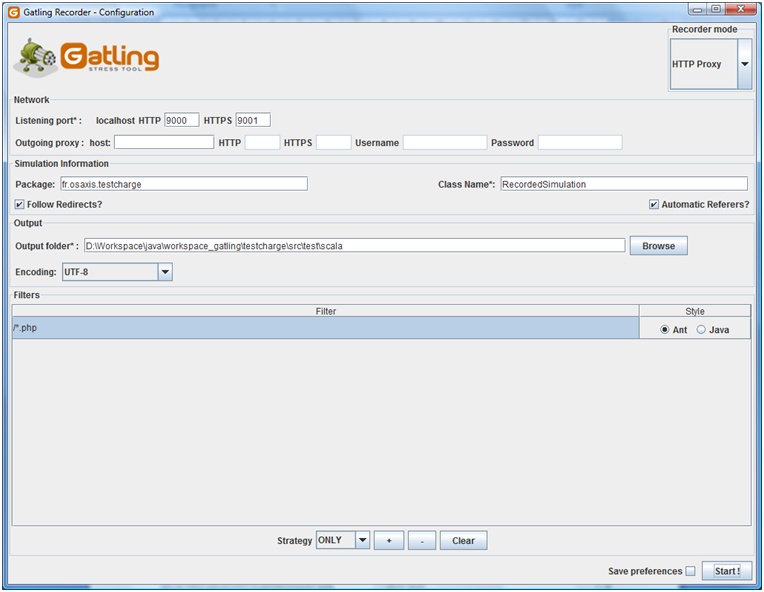Click the Class Name field RecordedSimulation
The image size is (764, 592).
pos(624,184)
